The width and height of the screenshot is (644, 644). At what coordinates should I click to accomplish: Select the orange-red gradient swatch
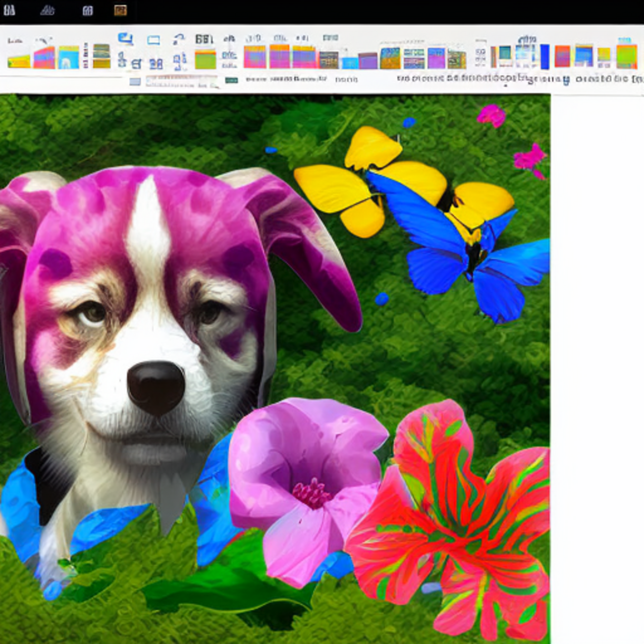pyautogui.click(x=562, y=56)
